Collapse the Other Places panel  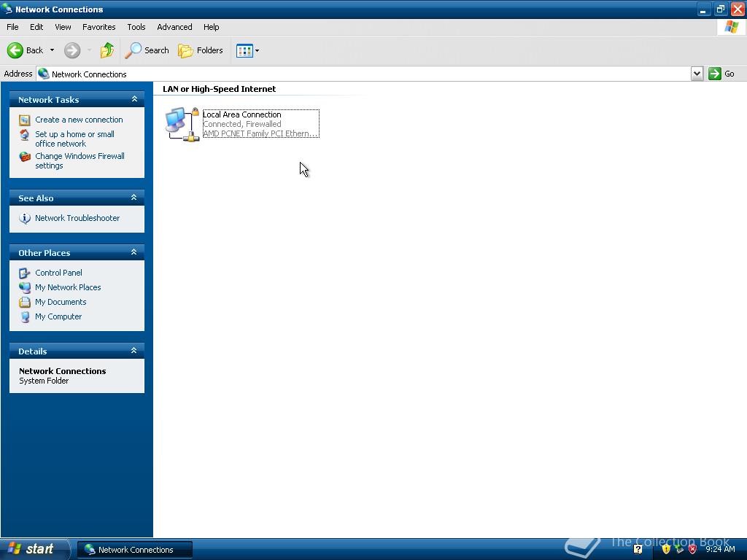tap(134, 252)
